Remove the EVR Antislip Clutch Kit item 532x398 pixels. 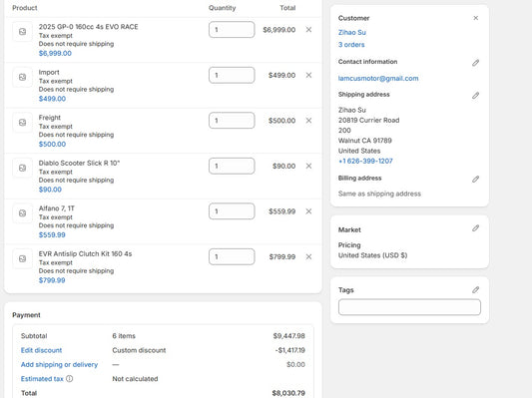tap(308, 257)
